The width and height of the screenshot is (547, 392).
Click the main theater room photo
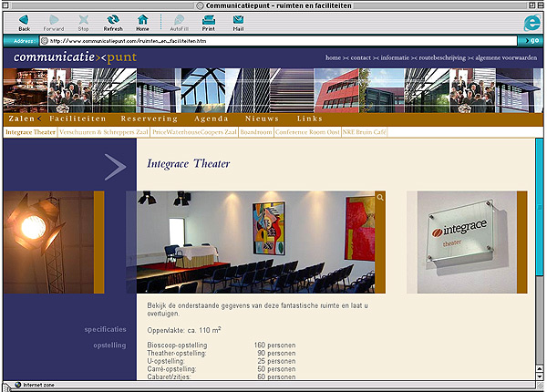point(255,242)
